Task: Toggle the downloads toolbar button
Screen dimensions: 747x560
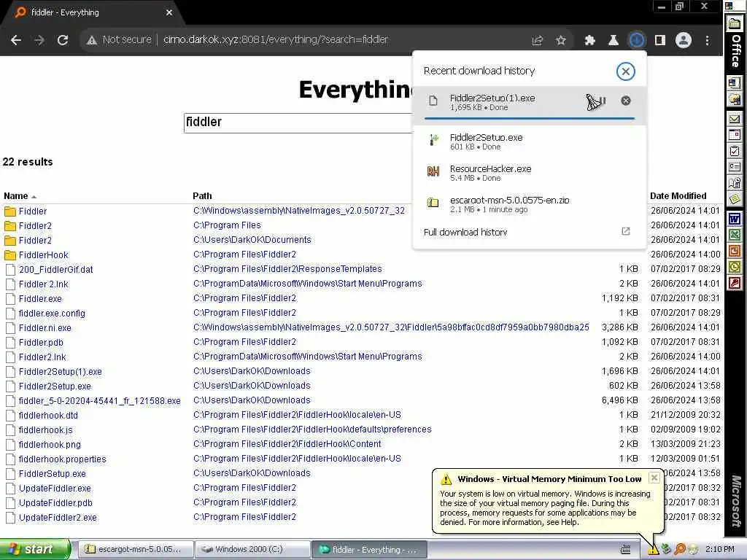Action: pos(636,41)
